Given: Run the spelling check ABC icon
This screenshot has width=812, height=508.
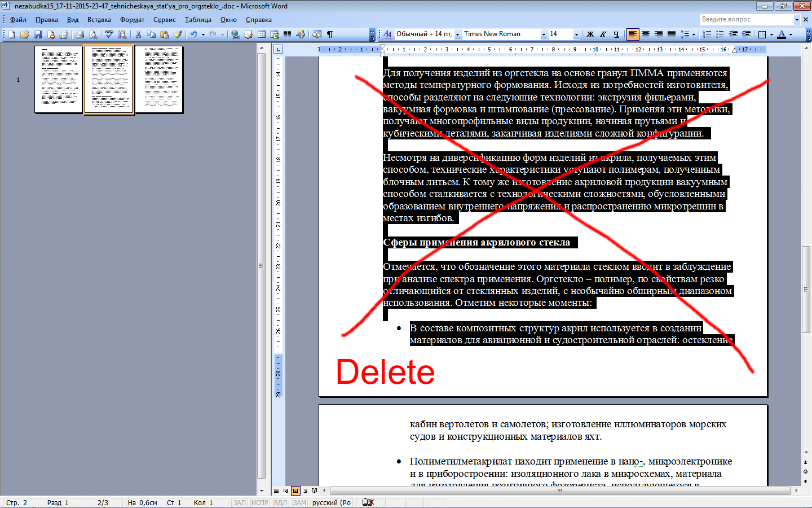Looking at the screenshot, I should [x=109, y=34].
